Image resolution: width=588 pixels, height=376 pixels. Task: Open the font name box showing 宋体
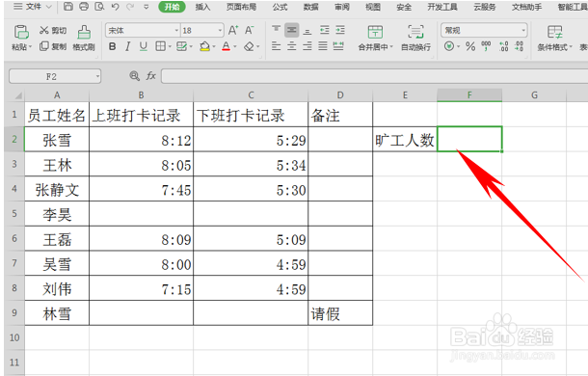(x=143, y=31)
